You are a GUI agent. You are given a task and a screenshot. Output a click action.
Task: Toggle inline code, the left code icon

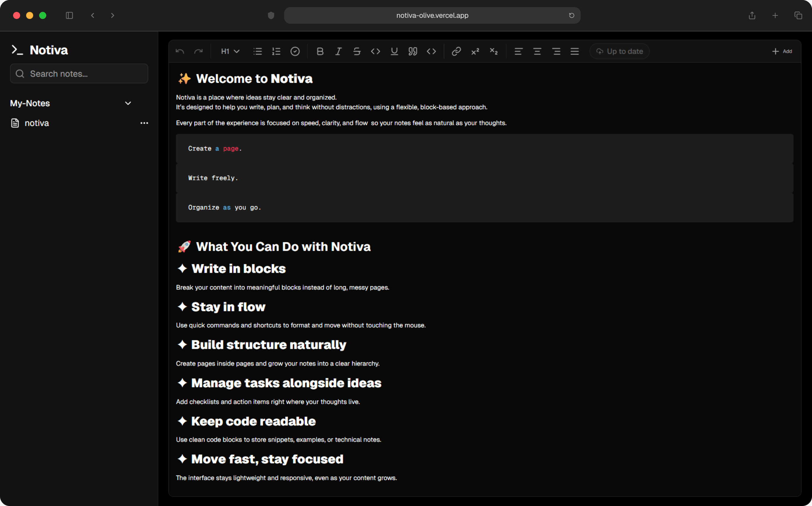click(375, 51)
